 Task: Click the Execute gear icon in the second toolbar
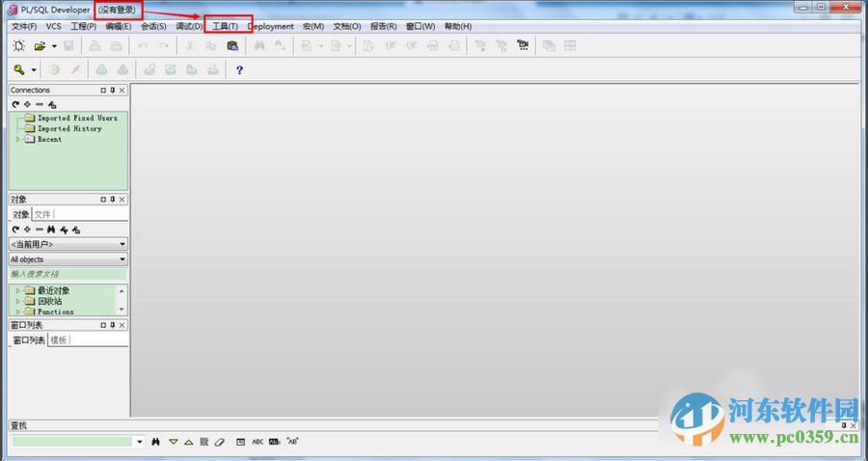click(x=54, y=69)
